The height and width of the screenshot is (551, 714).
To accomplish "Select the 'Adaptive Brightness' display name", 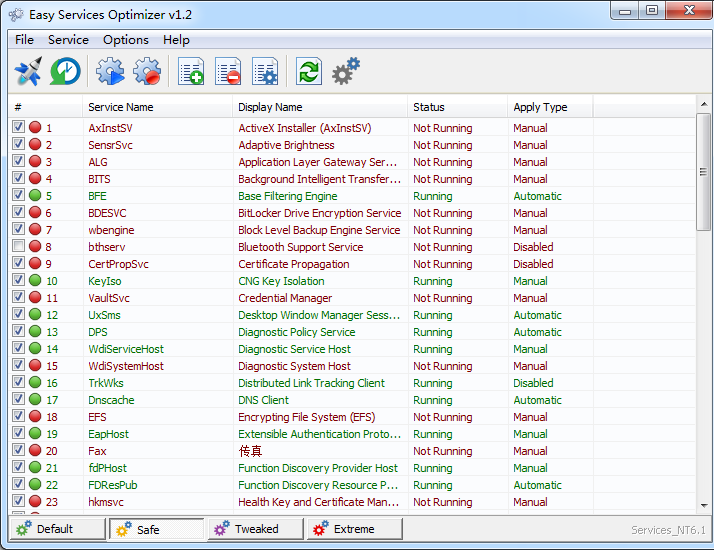I will coord(286,145).
